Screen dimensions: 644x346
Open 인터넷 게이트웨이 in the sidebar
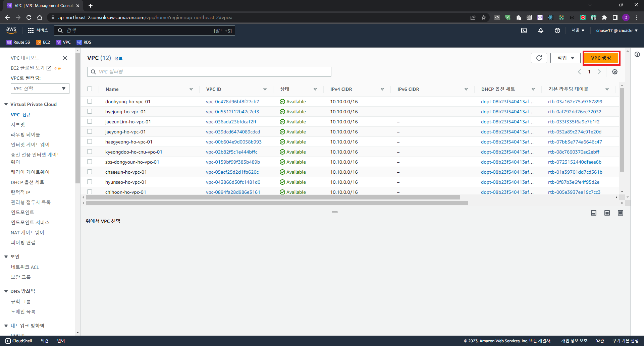click(30, 145)
